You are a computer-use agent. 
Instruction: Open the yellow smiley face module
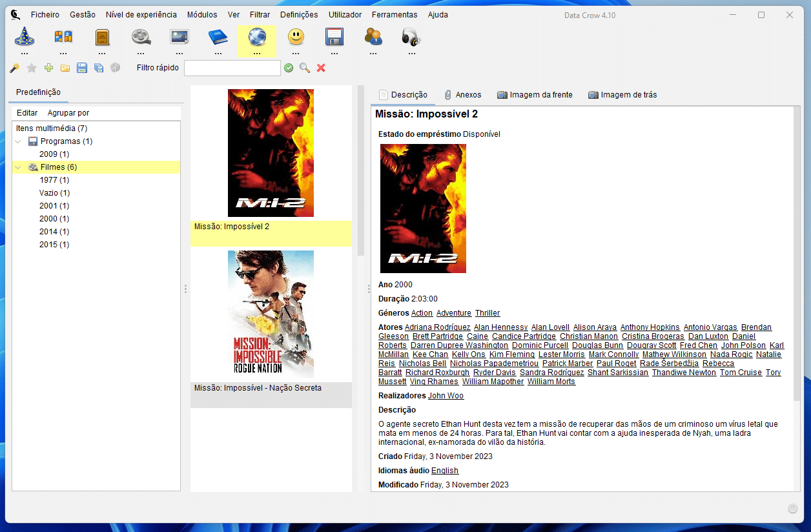[x=296, y=37]
